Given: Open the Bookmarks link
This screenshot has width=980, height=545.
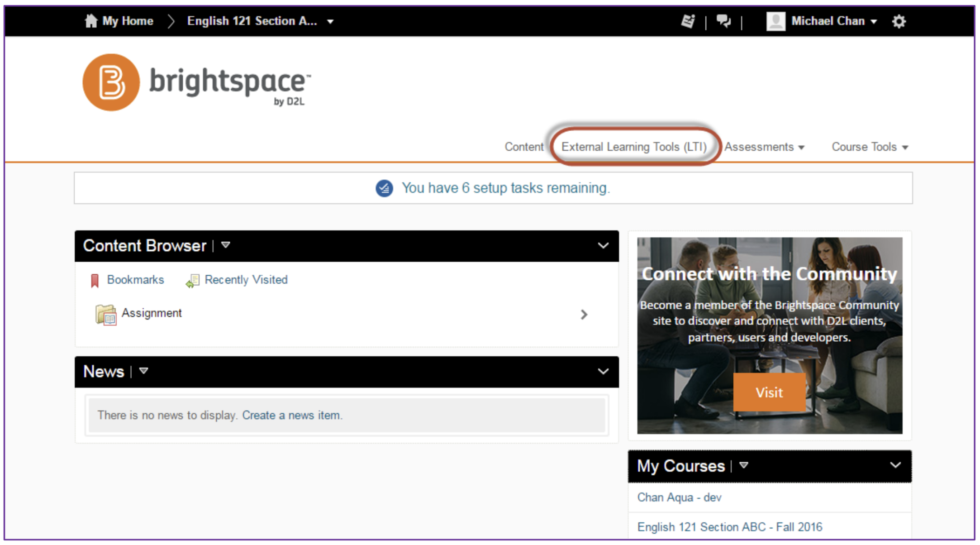Looking at the screenshot, I should click(135, 280).
